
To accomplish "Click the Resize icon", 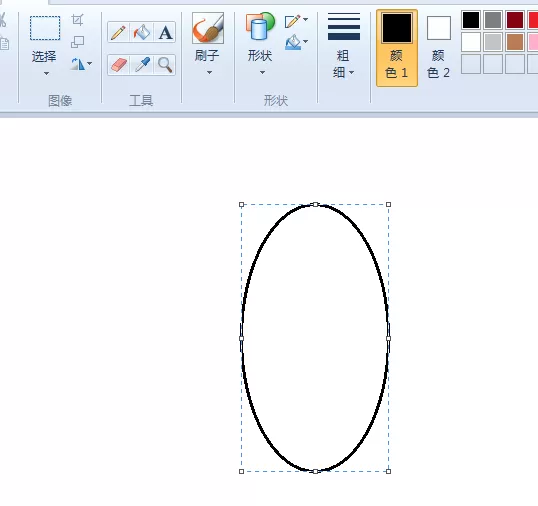I will (x=78, y=42).
